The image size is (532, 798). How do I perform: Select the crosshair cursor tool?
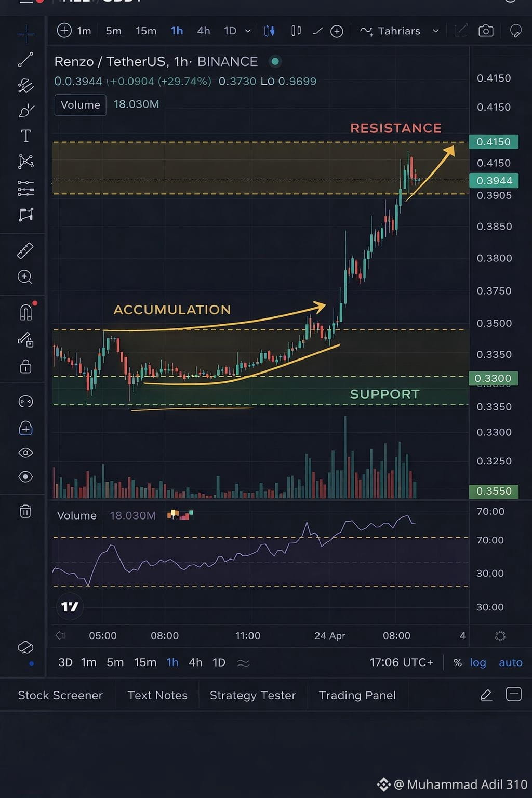26,34
